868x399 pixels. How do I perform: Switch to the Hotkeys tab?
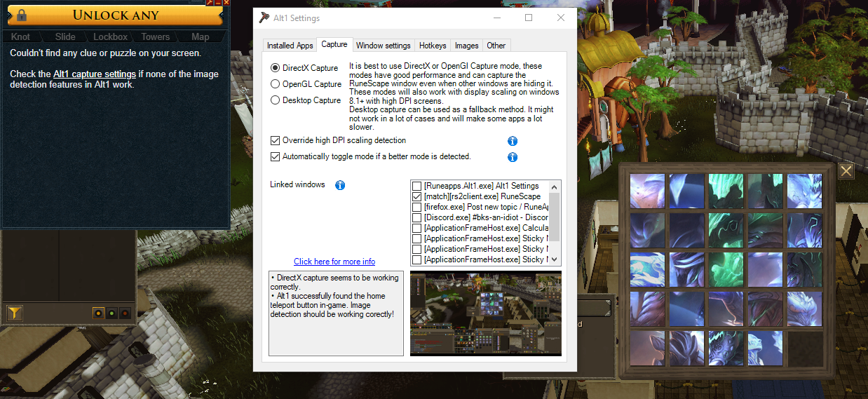(433, 46)
